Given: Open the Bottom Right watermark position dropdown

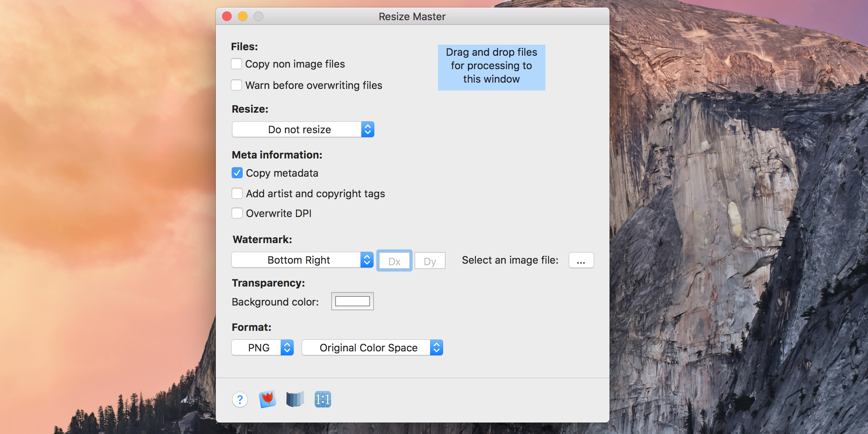Looking at the screenshot, I should 302,260.
